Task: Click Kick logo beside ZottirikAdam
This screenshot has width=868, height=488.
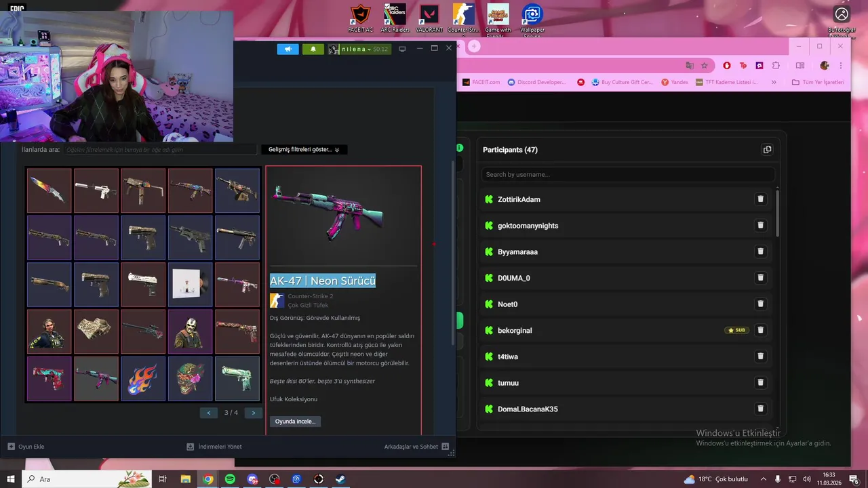Action: (x=488, y=199)
